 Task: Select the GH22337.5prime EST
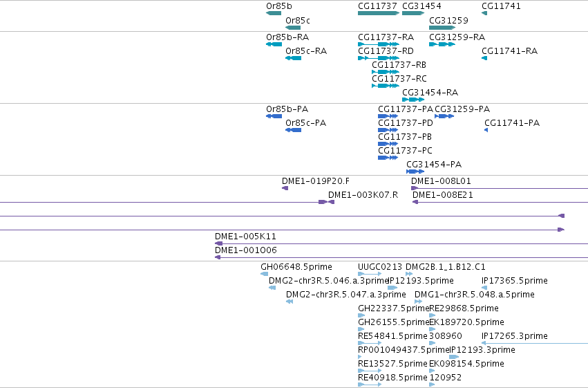tap(361, 315)
